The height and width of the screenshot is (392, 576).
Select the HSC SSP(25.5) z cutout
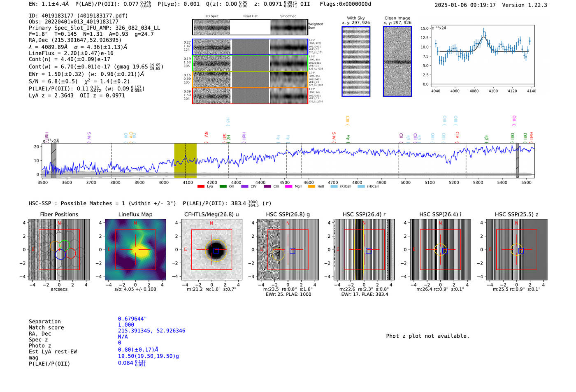pos(517,250)
